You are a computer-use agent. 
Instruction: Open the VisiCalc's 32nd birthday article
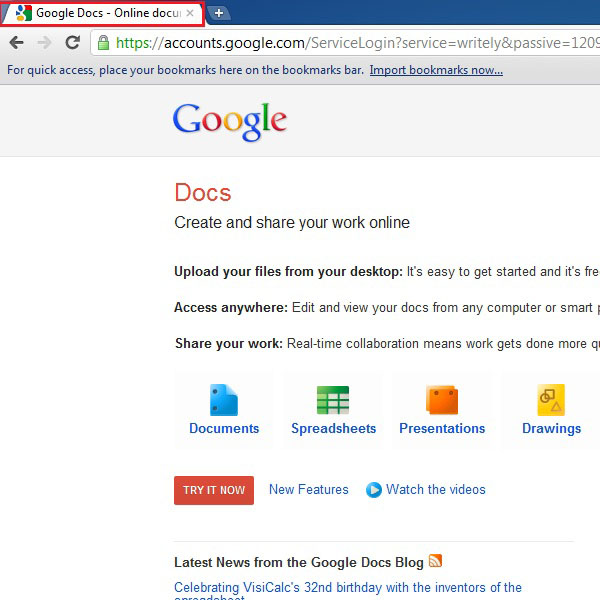coord(347,591)
